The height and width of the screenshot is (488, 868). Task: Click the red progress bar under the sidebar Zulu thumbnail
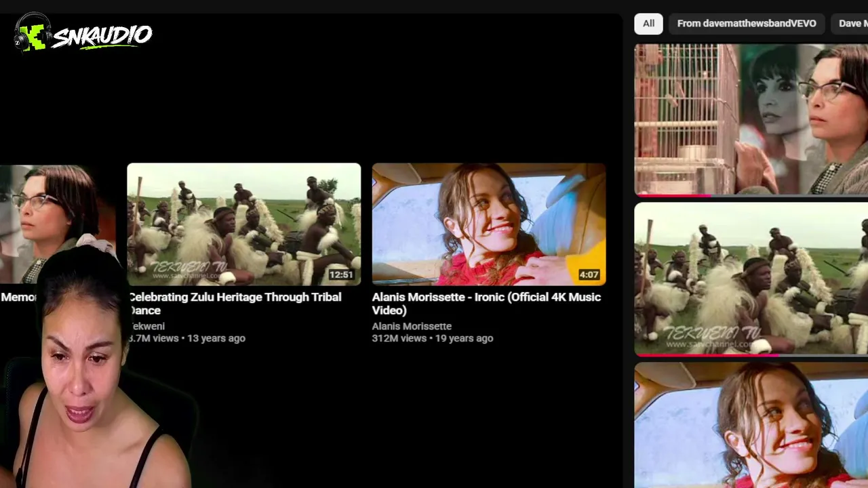[x=707, y=354]
